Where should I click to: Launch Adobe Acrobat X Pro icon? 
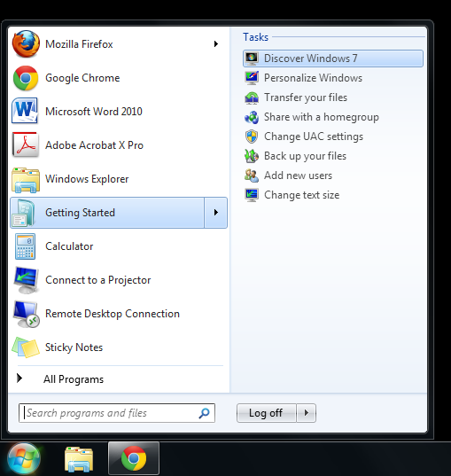[26, 144]
